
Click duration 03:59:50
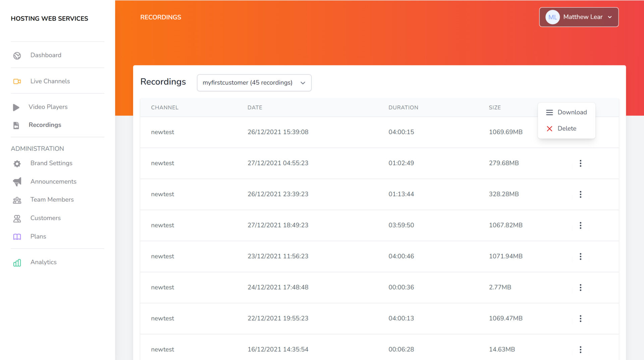coord(401,225)
